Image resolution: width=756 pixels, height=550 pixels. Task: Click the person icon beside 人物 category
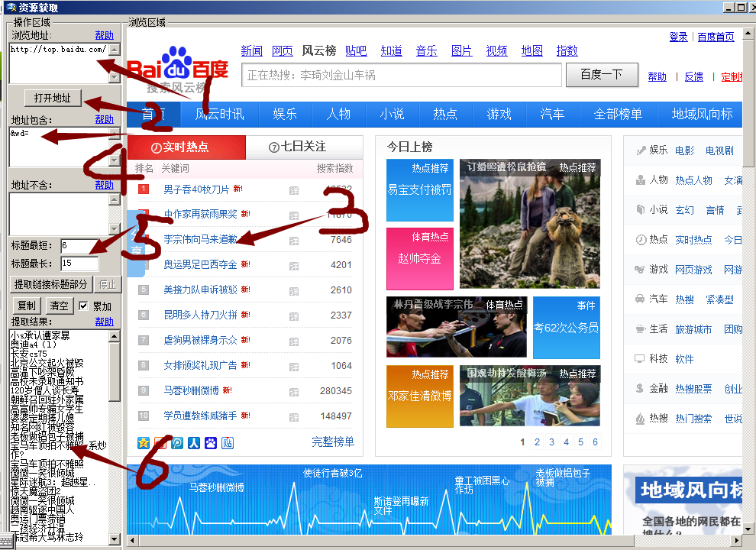click(641, 180)
